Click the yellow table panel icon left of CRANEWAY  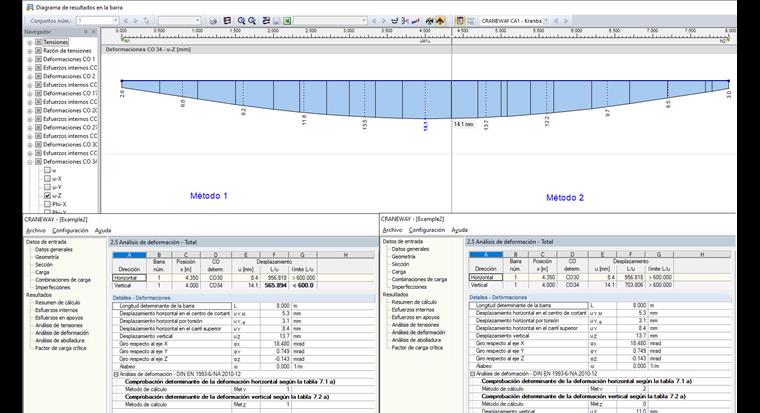[460, 21]
